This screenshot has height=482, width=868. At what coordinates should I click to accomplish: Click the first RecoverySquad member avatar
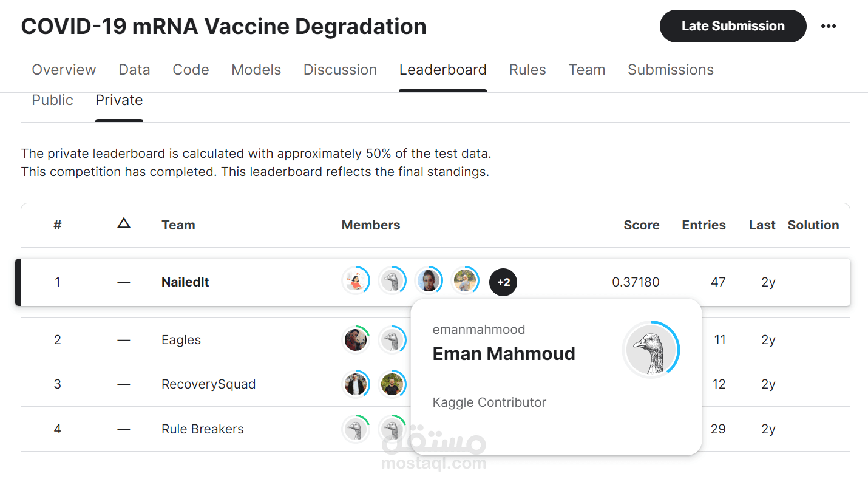point(356,384)
